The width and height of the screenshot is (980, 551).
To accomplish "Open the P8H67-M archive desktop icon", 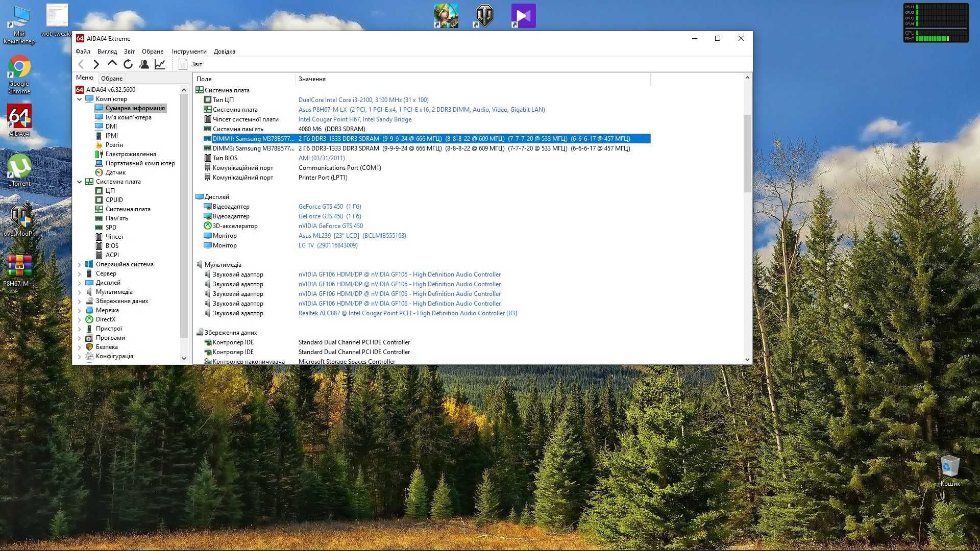I will click(x=19, y=270).
